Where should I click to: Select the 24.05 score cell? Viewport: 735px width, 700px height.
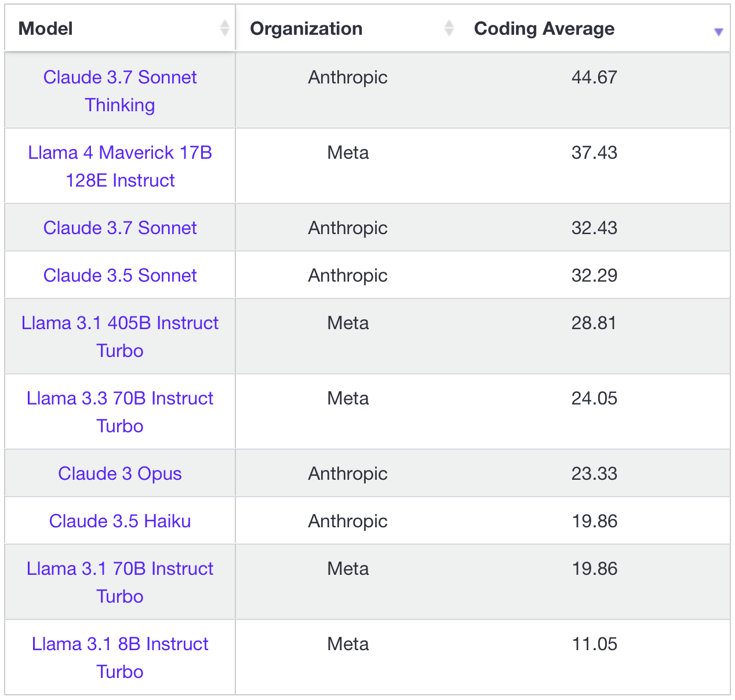tap(594, 398)
